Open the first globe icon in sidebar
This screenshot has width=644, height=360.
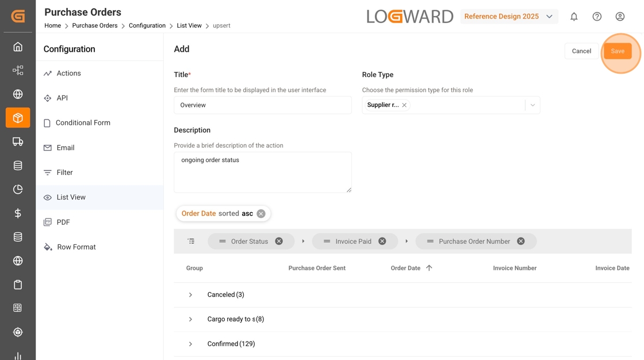click(18, 94)
